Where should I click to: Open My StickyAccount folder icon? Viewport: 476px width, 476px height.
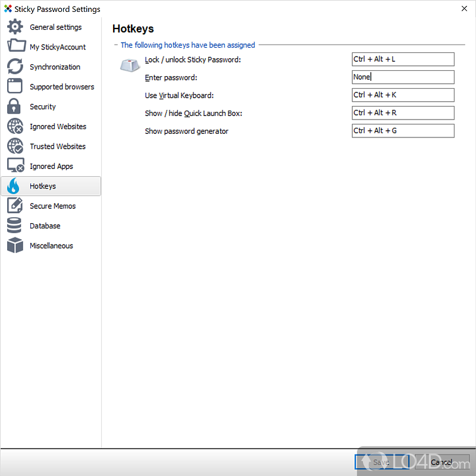click(x=15, y=47)
